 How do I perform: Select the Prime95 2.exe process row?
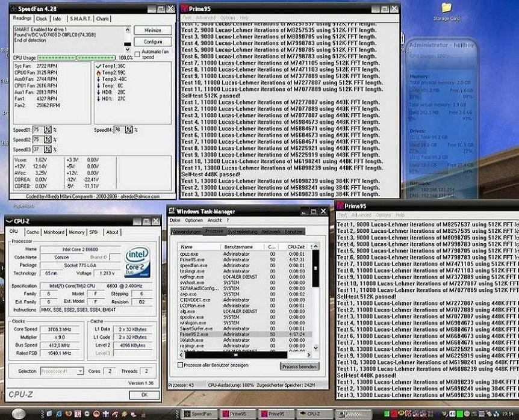coord(245,335)
